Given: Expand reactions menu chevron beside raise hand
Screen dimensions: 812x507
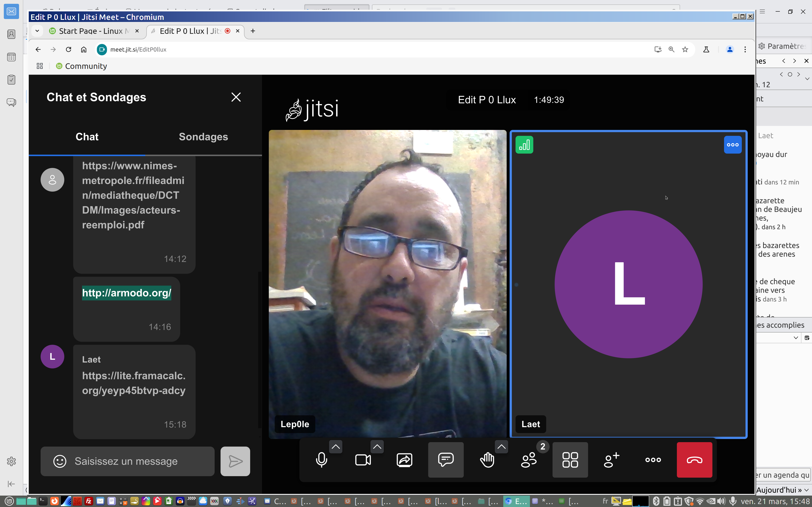Looking at the screenshot, I should 501,447.
